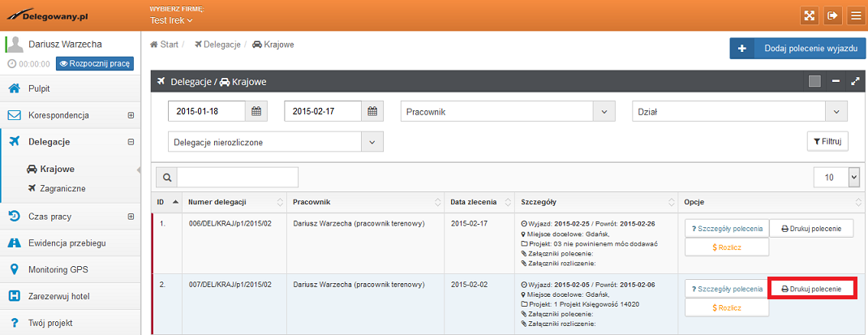The width and height of the screenshot is (868, 335).
Task: Click the fullscreen icon in top bar
Action: pos(809,15)
